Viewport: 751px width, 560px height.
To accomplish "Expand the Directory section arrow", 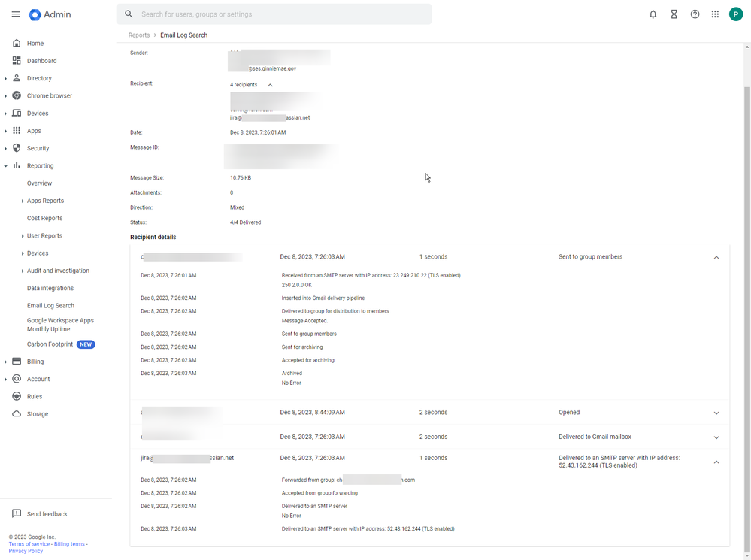I will (x=6, y=79).
